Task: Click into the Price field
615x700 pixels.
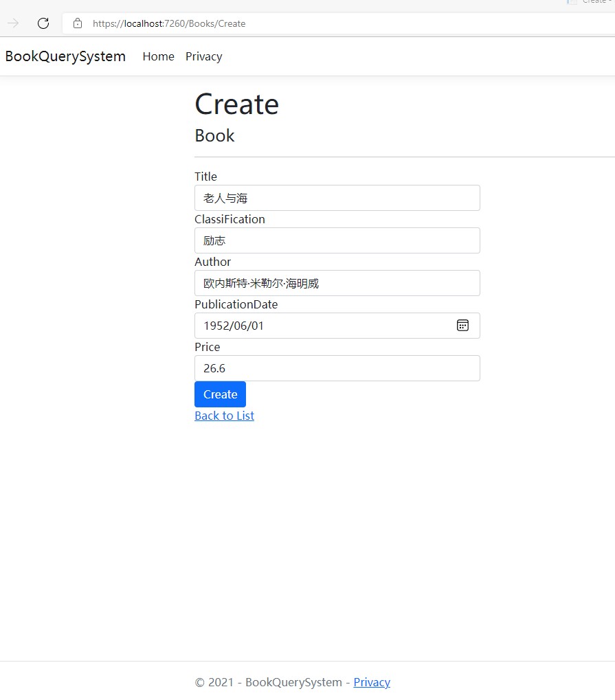Action: click(337, 368)
